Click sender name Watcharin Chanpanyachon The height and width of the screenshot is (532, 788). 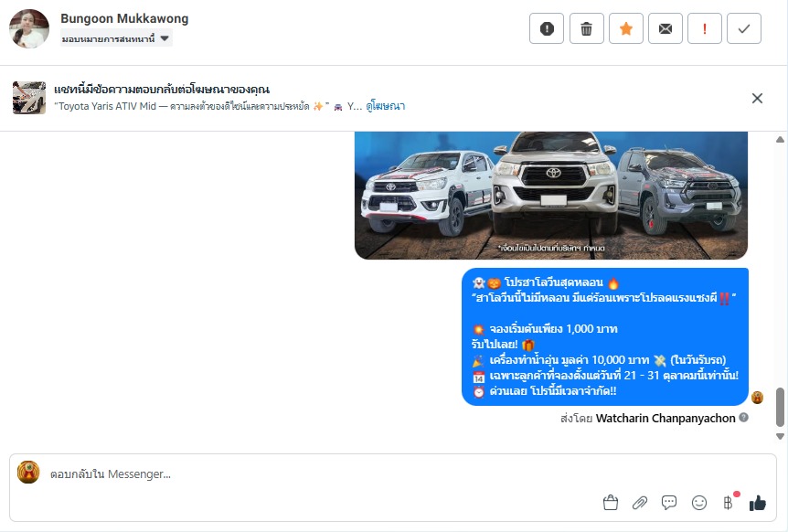[x=666, y=418]
